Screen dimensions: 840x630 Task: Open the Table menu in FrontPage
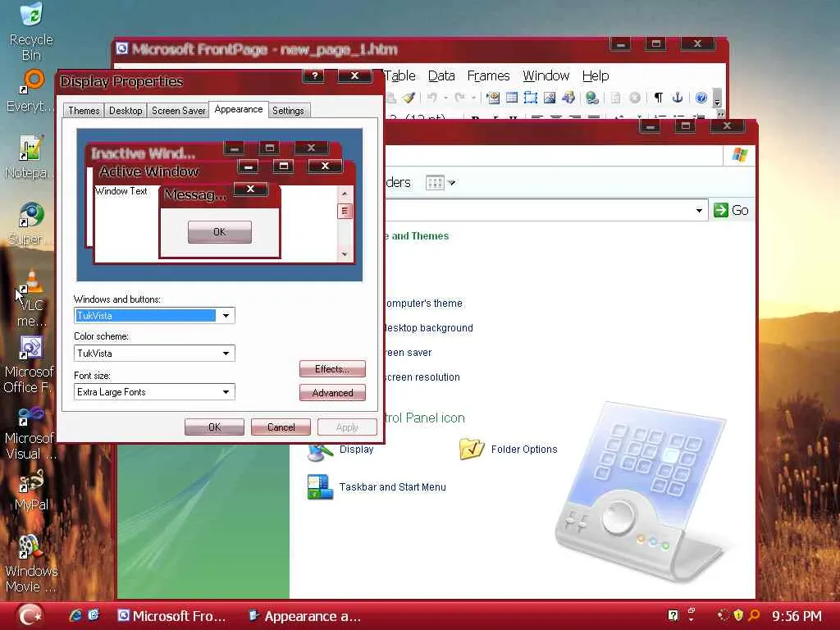click(399, 75)
